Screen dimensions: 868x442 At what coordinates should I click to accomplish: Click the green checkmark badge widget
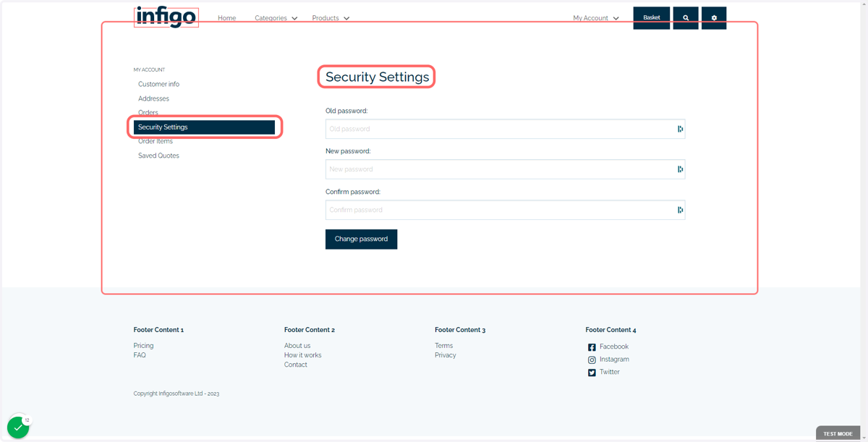[x=18, y=428]
